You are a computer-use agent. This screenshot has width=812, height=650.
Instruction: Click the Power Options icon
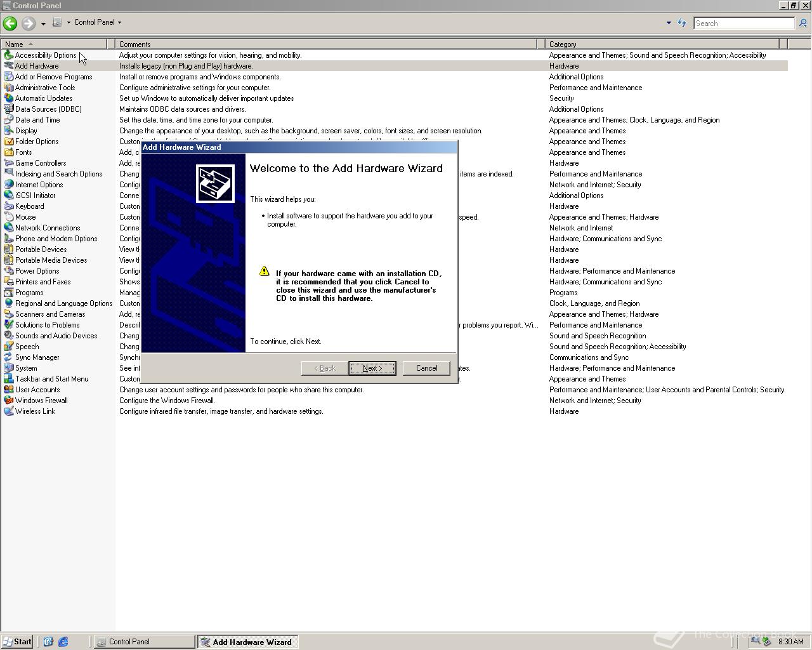tap(8, 271)
